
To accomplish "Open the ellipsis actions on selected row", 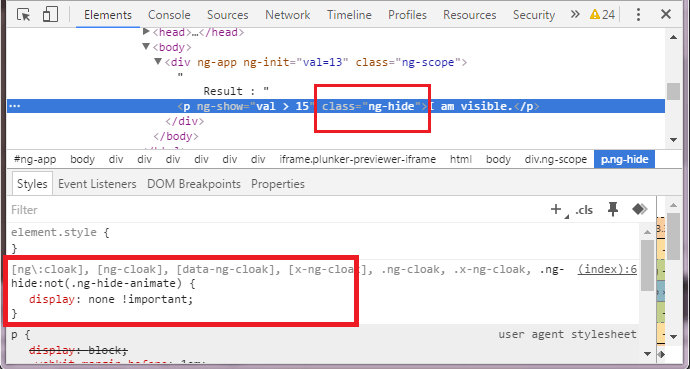I will pos(15,106).
